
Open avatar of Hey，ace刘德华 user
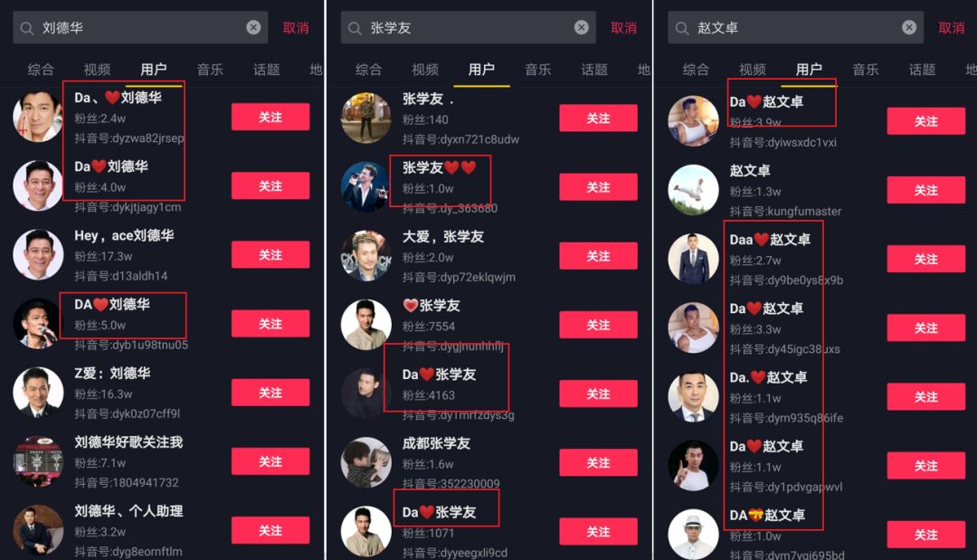pyautogui.click(x=38, y=254)
